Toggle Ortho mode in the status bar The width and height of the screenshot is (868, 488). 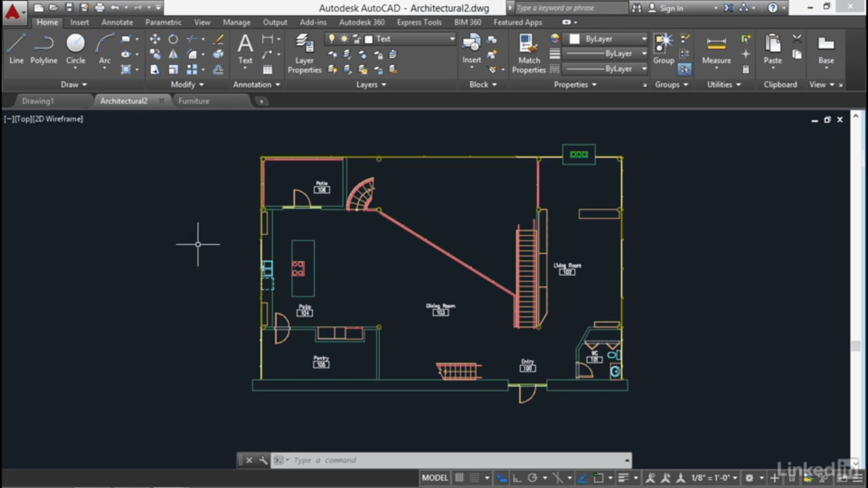click(517, 477)
